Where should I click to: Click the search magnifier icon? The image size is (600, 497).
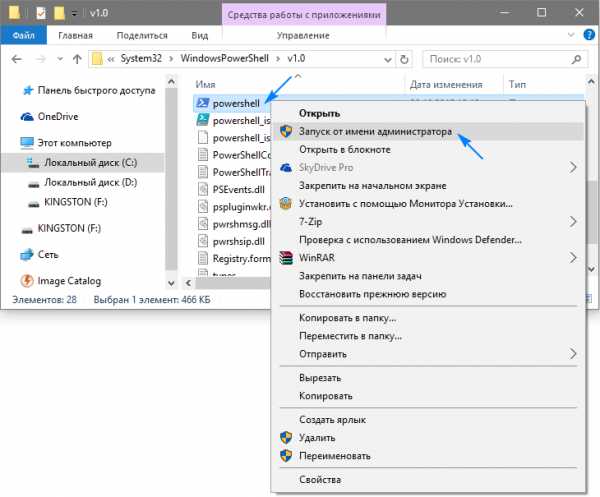tap(576, 59)
